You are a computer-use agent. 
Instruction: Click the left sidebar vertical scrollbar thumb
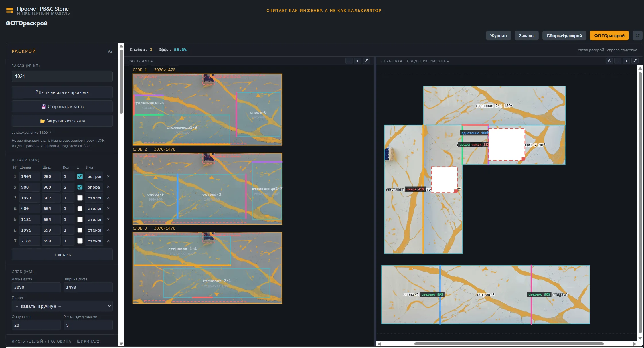(121, 82)
